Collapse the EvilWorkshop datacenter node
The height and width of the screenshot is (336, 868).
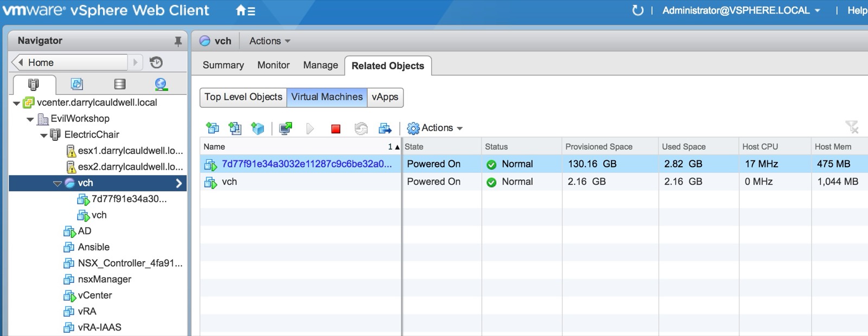pos(30,119)
